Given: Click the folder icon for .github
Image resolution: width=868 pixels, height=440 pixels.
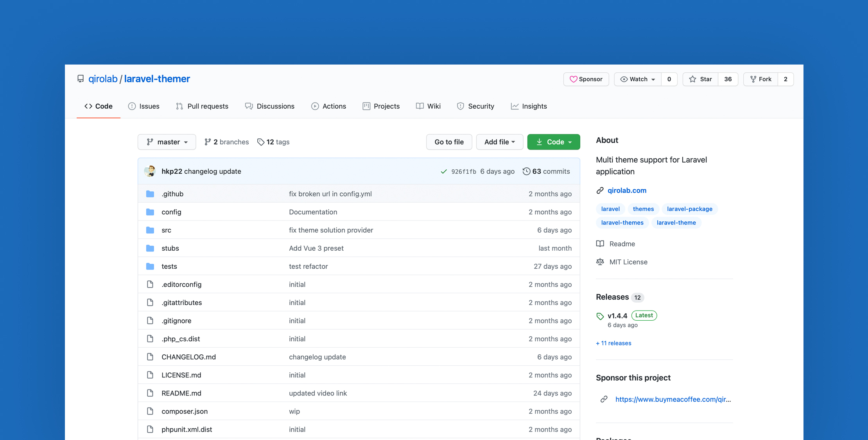Looking at the screenshot, I should click(x=150, y=194).
